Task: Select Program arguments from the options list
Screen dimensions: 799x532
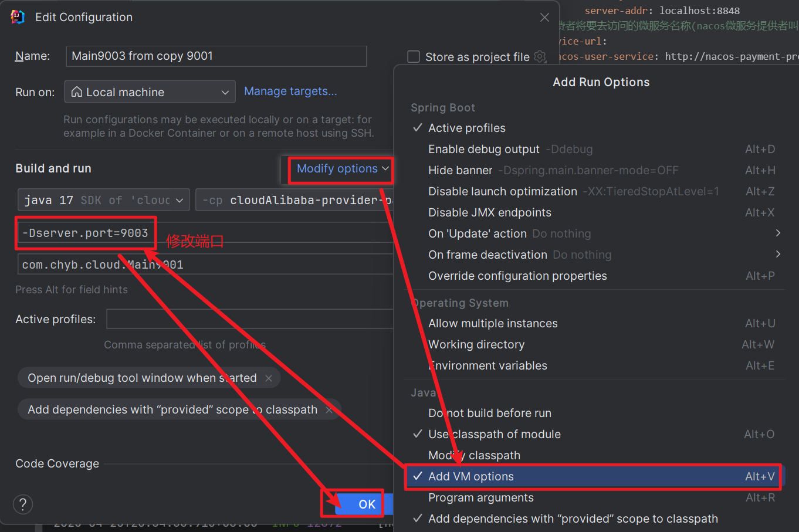Action: [480, 497]
